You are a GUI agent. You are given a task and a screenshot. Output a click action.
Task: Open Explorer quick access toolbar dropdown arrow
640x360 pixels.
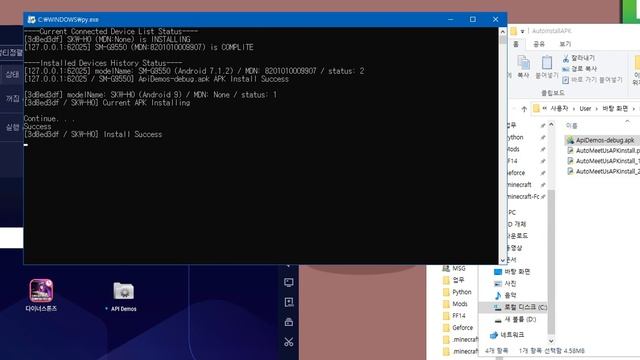coord(522,31)
